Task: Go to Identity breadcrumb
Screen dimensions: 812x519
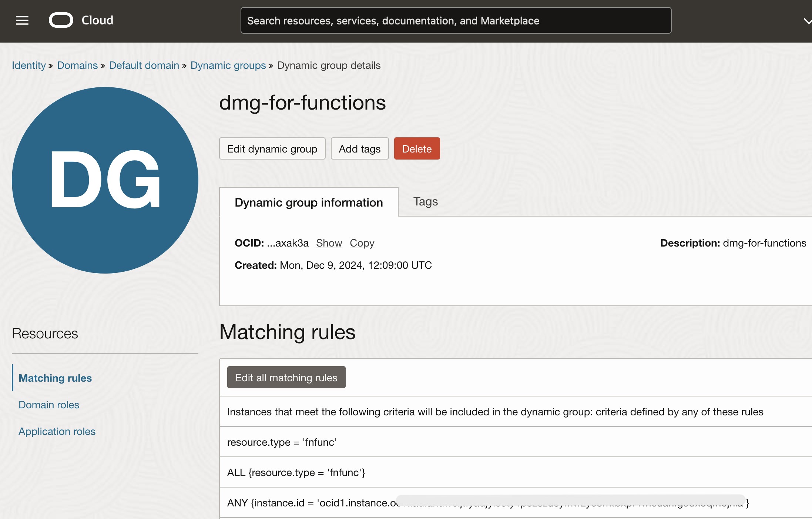Action: pos(28,66)
